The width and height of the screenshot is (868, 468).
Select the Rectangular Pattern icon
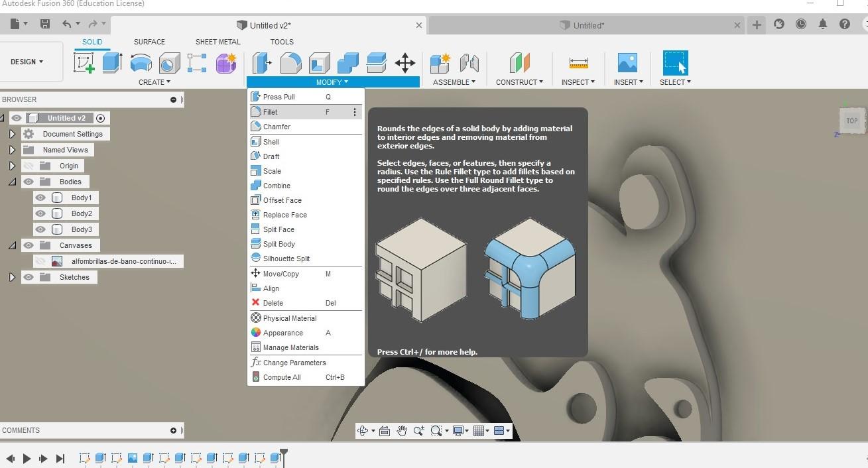(197, 63)
